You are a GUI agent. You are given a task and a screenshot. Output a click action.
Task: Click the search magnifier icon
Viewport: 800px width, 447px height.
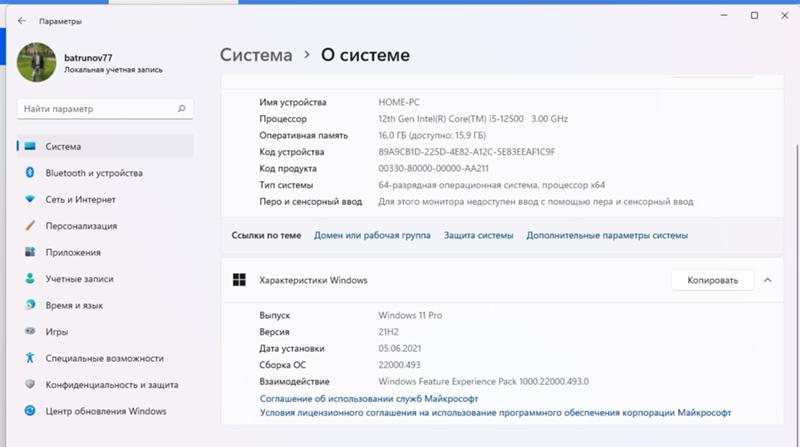(x=181, y=109)
